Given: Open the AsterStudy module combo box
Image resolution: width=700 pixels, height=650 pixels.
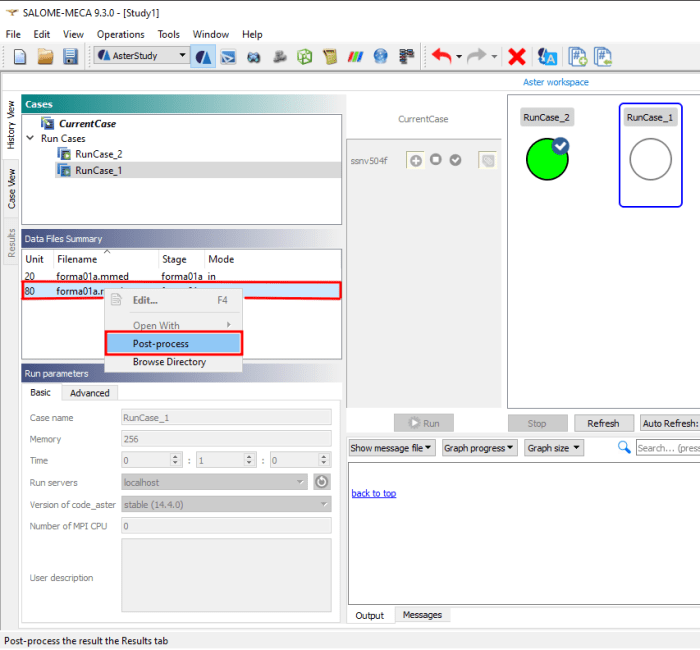Looking at the screenshot, I should tap(142, 55).
